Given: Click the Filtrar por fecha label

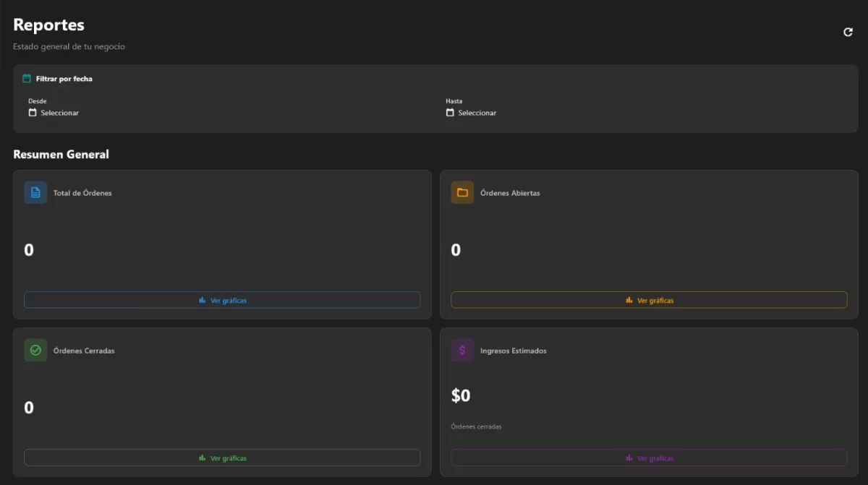Looking at the screenshot, I should click(64, 79).
